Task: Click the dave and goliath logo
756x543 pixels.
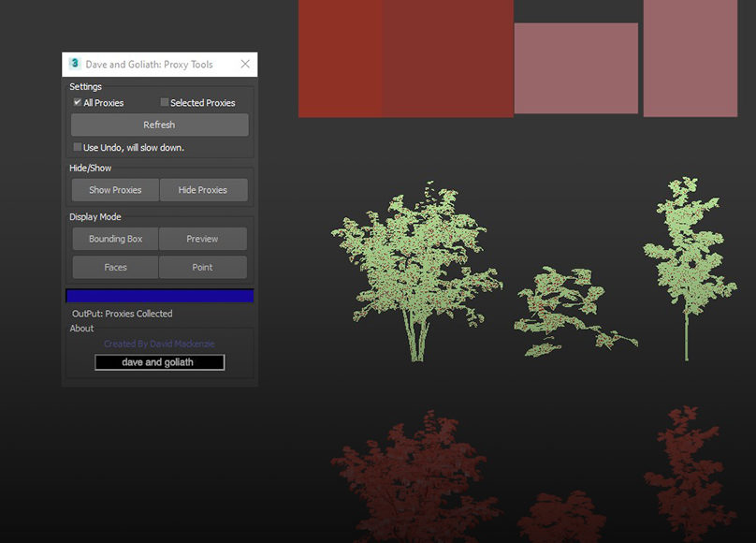Action: coord(159,362)
